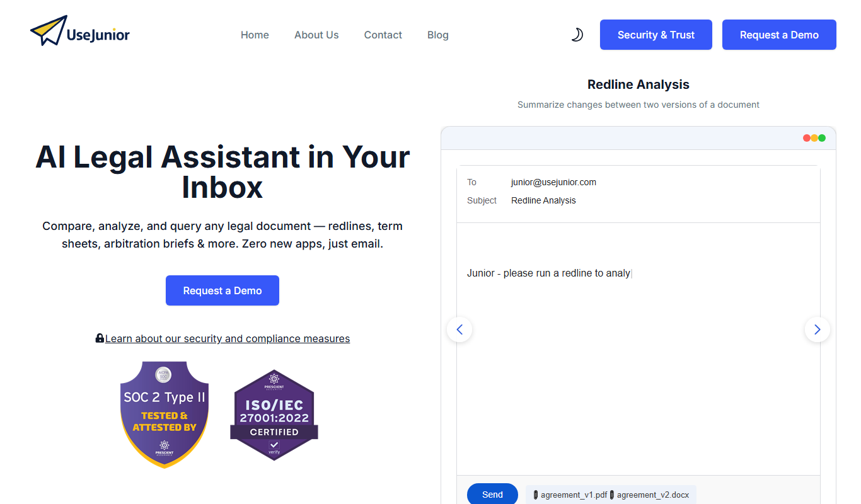The height and width of the screenshot is (504, 861).
Task: Click the red dot in the demo window title bar
Action: coord(807,138)
